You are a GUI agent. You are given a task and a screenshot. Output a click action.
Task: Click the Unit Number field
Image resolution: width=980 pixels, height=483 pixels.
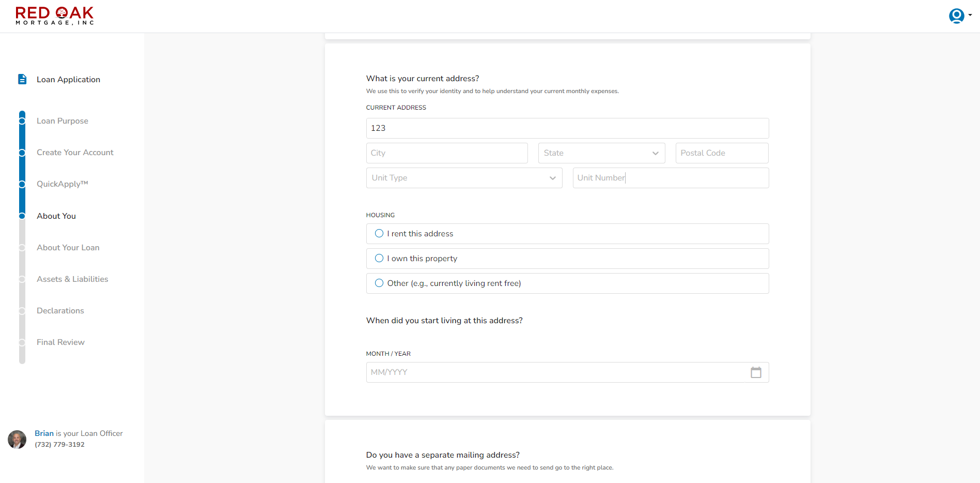pyautogui.click(x=671, y=178)
